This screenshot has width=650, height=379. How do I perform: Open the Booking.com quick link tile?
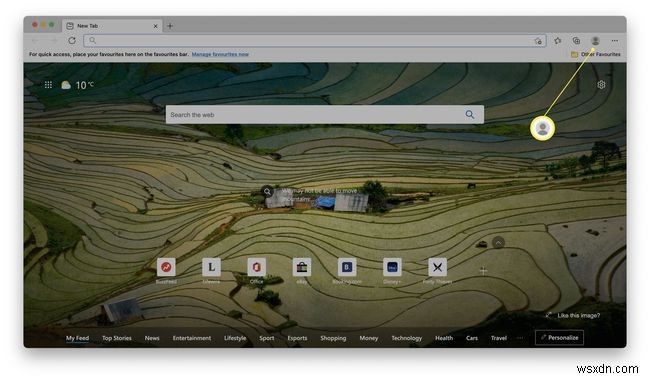point(347,267)
